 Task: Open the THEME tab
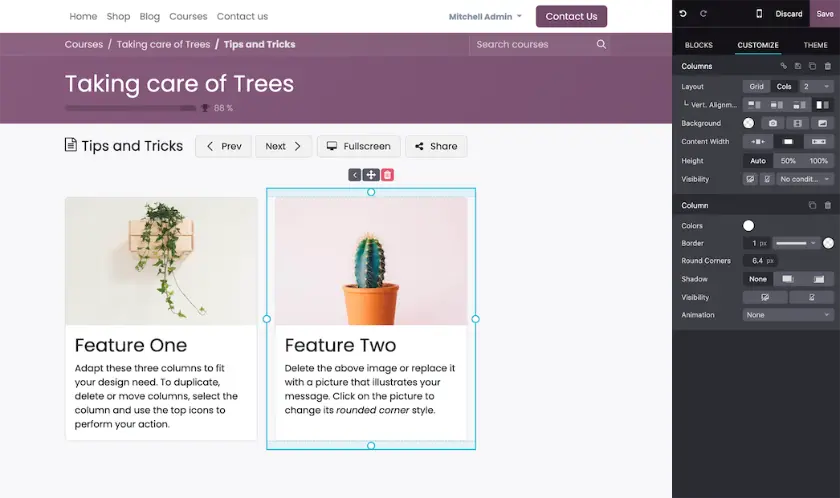[x=815, y=45]
